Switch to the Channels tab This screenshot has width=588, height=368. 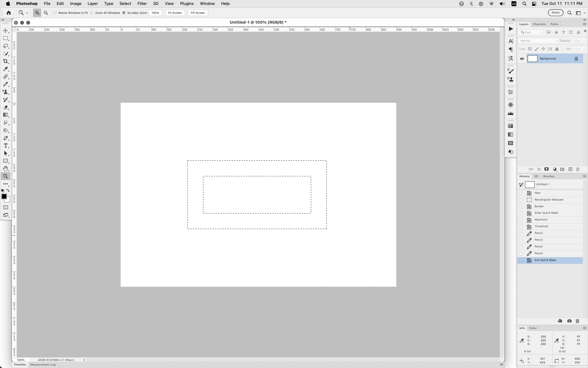(x=539, y=24)
